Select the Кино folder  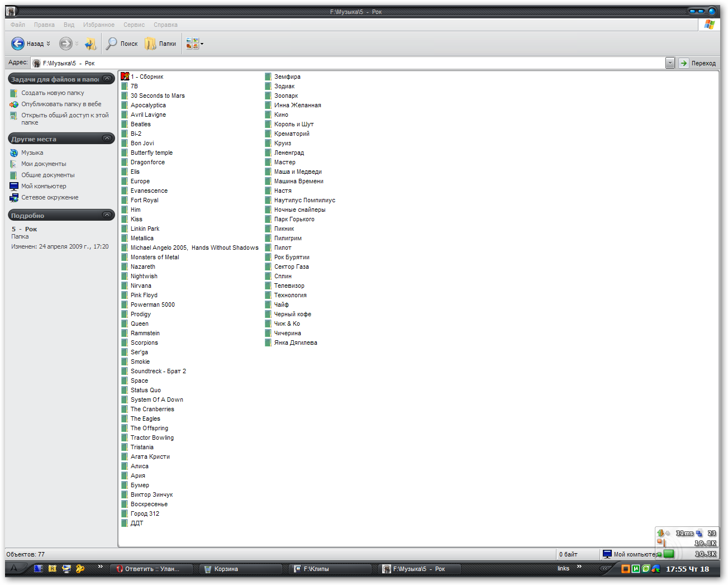pyautogui.click(x=281, y=115)
